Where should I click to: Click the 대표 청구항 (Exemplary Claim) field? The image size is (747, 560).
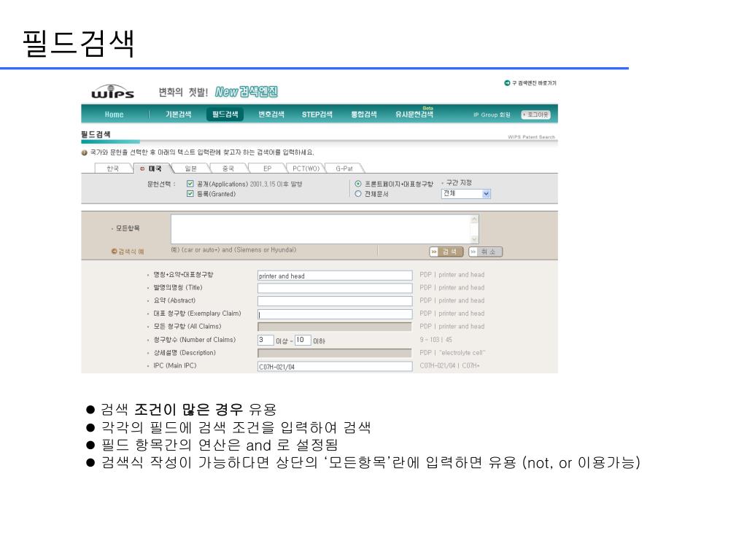(335, 314)
